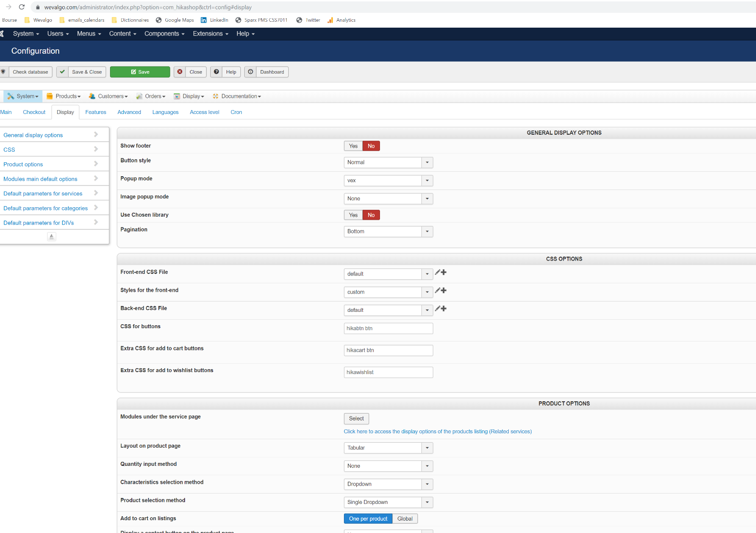Follow the products listing display options link
This screenshot has height=533, width=756.
point(437,431)
